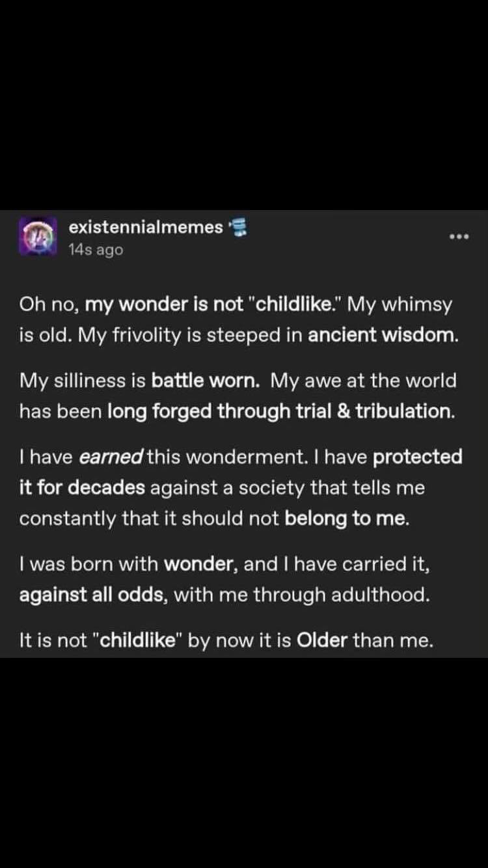The image size is (488, 868).
Task: Click the bold text "battle worn"
Action: pyautogui.click(x=206, y=381)
